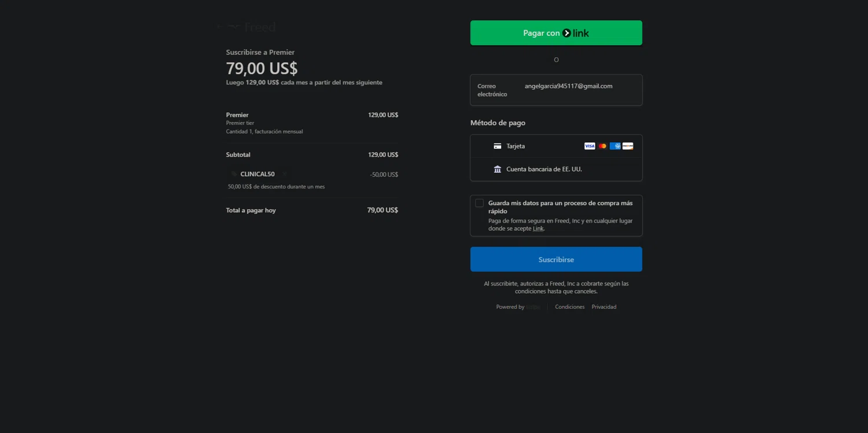Image resolution: width=868 pixels, height=433 pixels.
Task: Open the underlined Link text in checkout notice
Action: (538, 229)
